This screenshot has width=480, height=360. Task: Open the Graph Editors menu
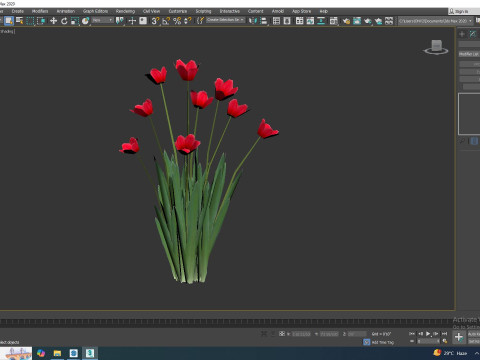(x=95, y=11)
